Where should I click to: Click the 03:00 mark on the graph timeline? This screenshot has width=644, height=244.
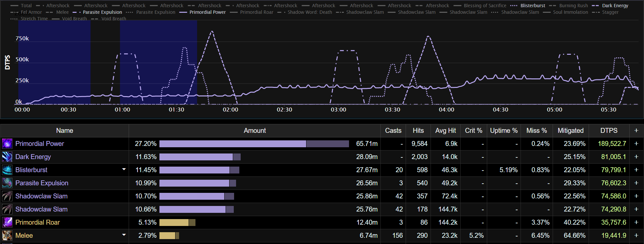point(338,110)
